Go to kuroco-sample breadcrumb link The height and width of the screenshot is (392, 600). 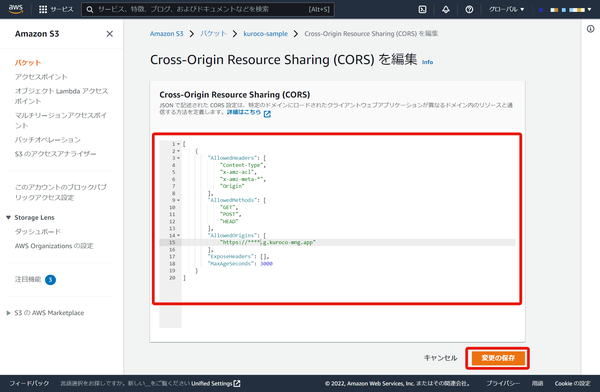coord(266,34)
